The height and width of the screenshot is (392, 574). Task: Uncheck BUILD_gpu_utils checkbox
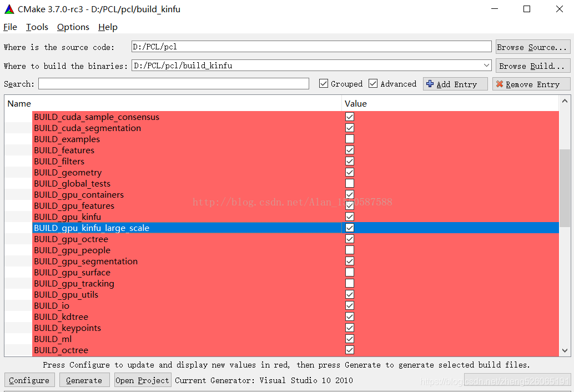coord(350,294)
